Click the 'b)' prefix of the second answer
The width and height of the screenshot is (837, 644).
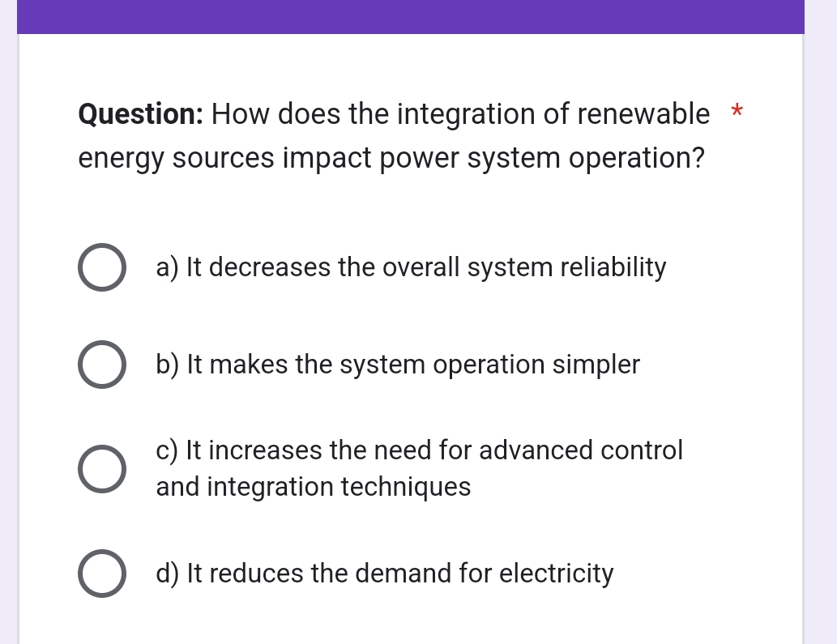[x=168, y=365]
